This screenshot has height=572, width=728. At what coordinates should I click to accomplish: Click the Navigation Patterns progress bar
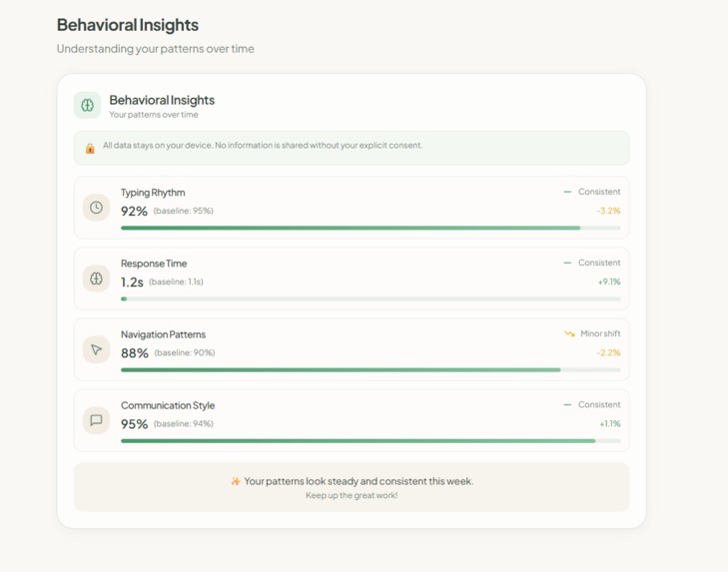370,369
